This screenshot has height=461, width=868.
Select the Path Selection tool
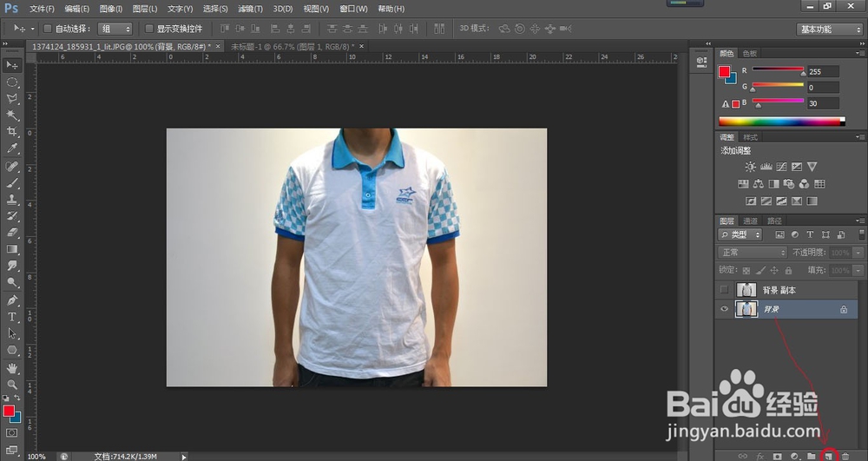(11, 333)
